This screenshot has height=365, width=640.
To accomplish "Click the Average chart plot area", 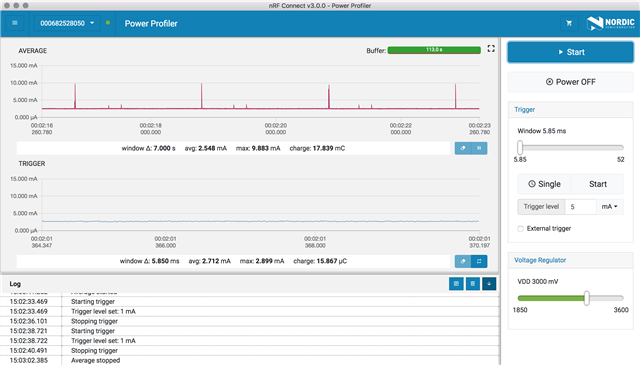I will point(260,91).
